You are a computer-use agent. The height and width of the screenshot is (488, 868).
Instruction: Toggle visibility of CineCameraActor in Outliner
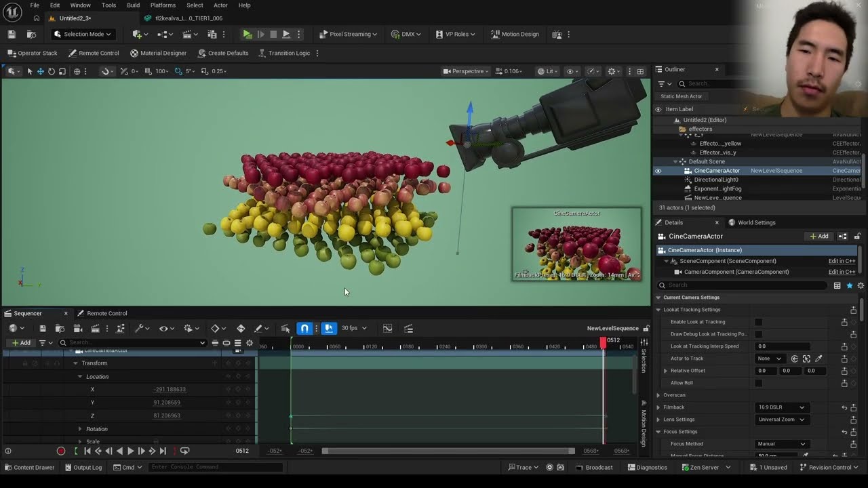point(658,171)
